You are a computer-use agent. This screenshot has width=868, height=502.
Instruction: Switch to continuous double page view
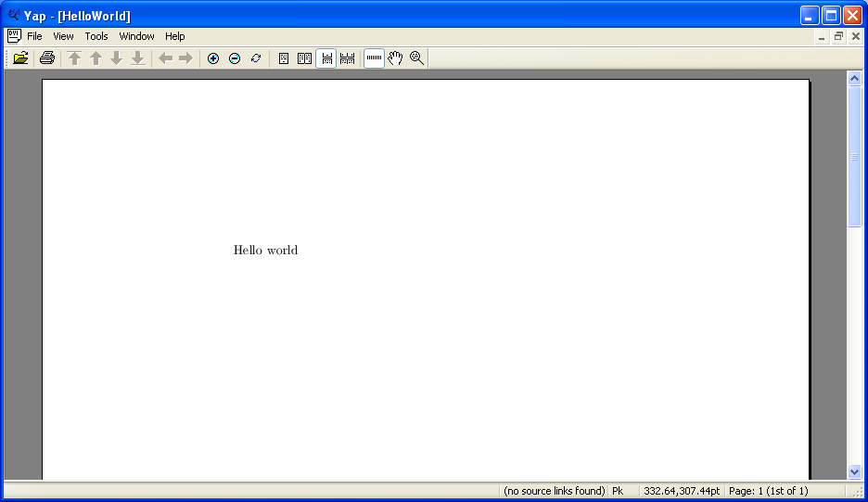coord(347,58)
